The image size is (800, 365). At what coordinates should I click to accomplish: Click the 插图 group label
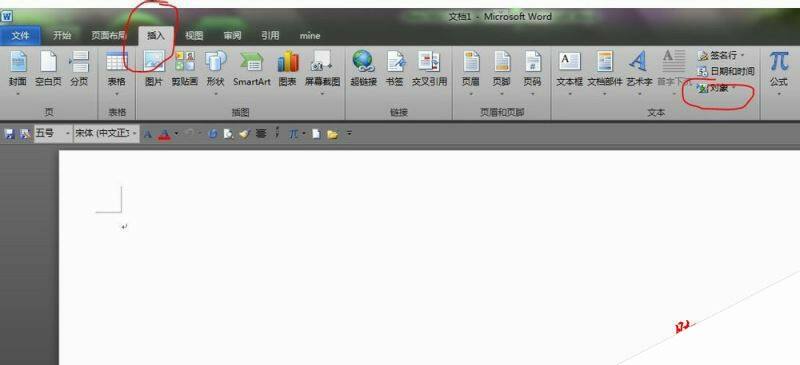click(x=240, y=112)
